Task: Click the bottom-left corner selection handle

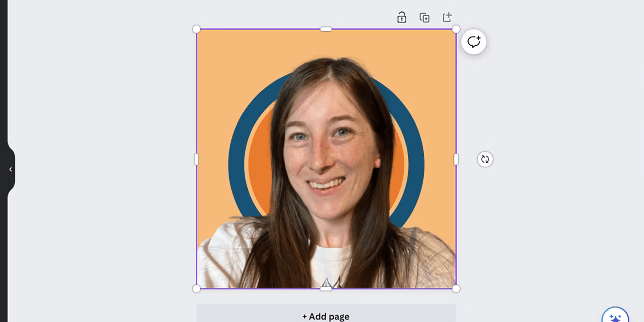Action: (196, 289)
